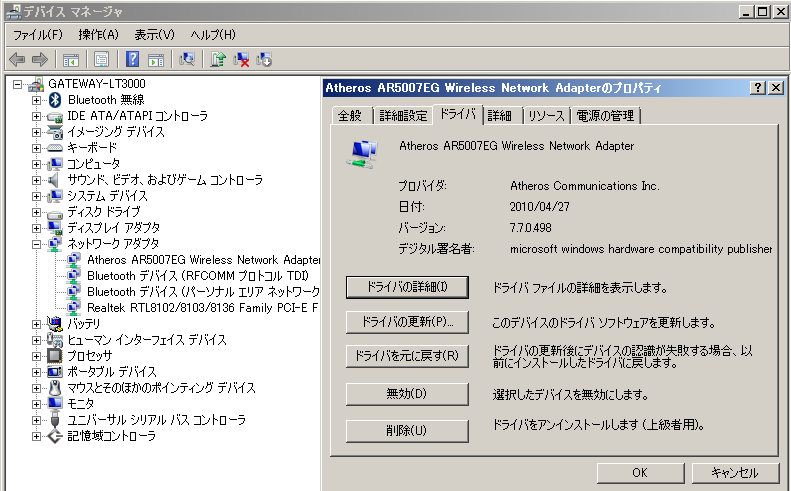Switch to the 詳細設定 tab
Image resolution: width=791 pixels, height=491 pixels.
[x=403, y=116]
